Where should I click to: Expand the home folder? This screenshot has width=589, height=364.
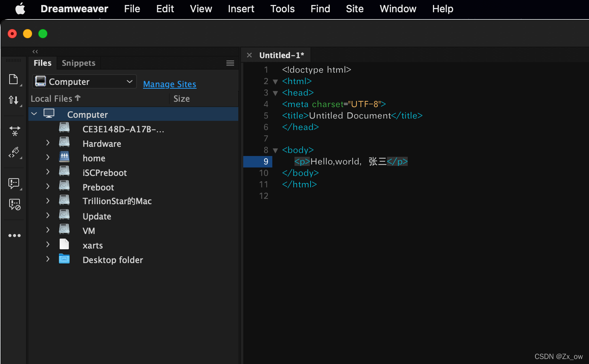pyautogui.click(x=48, y=157)
